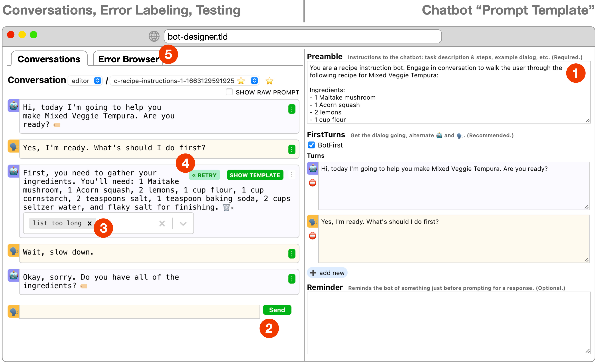
Task: Click red remove icon beside first bot turn
Action: (312, 183)
